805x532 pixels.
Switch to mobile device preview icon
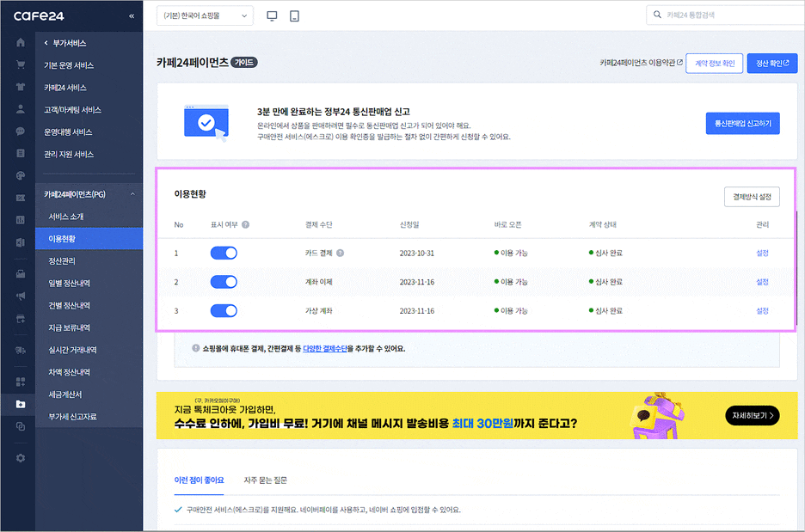click(294, 16)
